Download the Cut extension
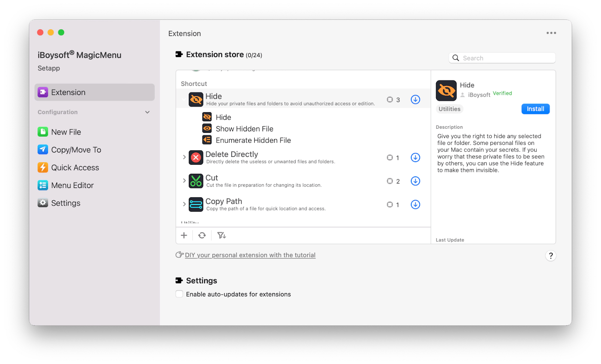Screen dimensions: 601x364 pos(415,181)
